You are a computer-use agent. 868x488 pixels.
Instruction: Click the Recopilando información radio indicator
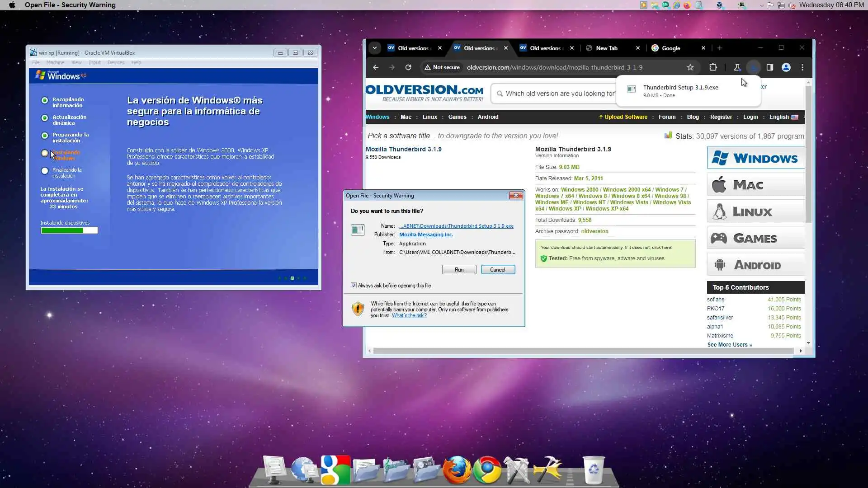click(45, 100)
